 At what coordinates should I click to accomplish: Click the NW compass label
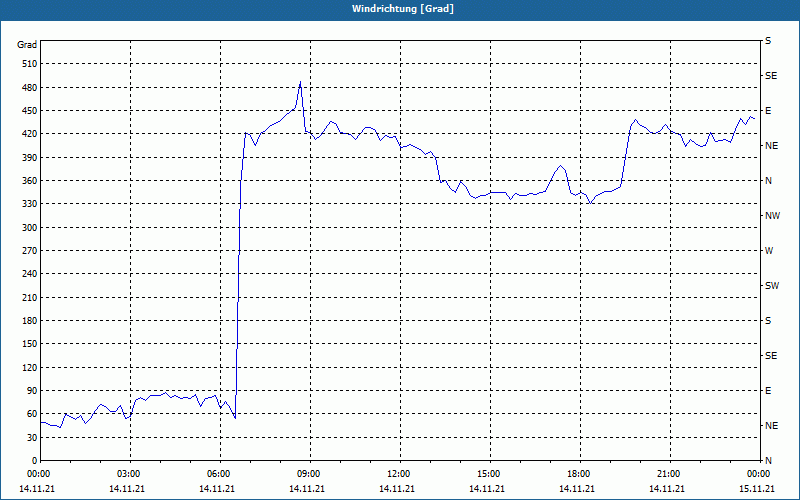(x=772, y=216)
